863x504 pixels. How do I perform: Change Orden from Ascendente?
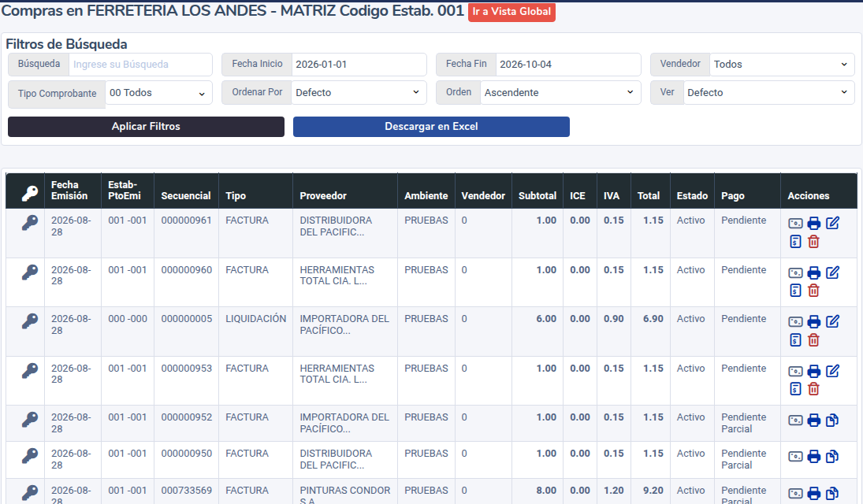(560, 92)
